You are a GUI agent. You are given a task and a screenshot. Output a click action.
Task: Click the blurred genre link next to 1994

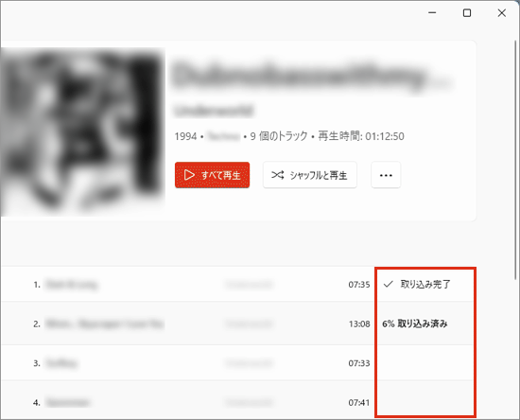tap(223, 136)
